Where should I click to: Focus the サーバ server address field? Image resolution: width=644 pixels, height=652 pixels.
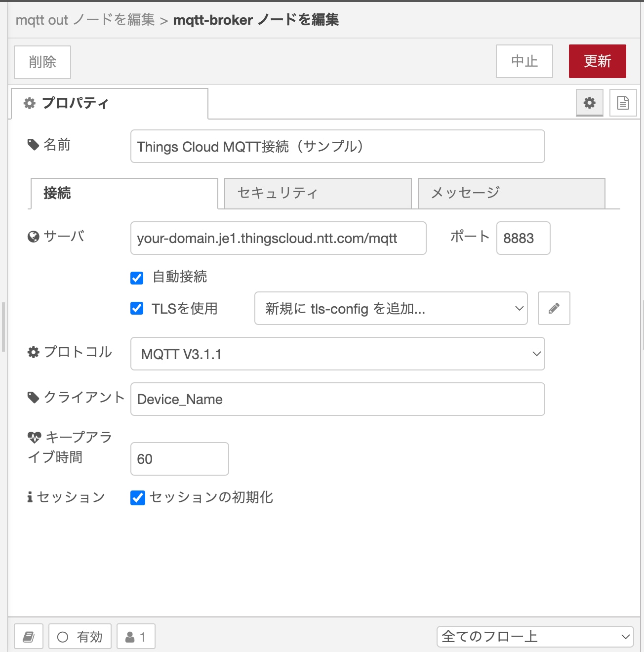pos(279,238)
